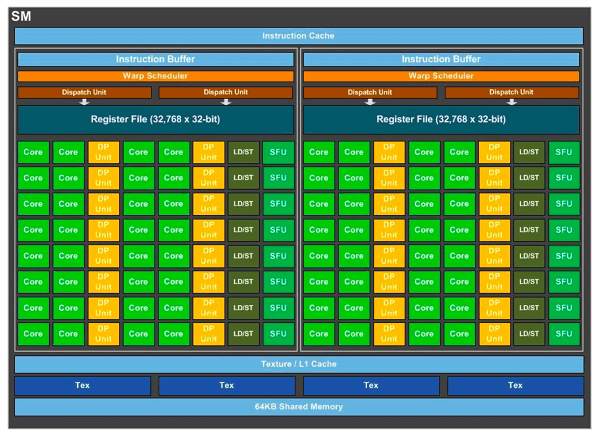
Task: Select the leftmost Dispatch Unit block
Action: click(84, 92)
